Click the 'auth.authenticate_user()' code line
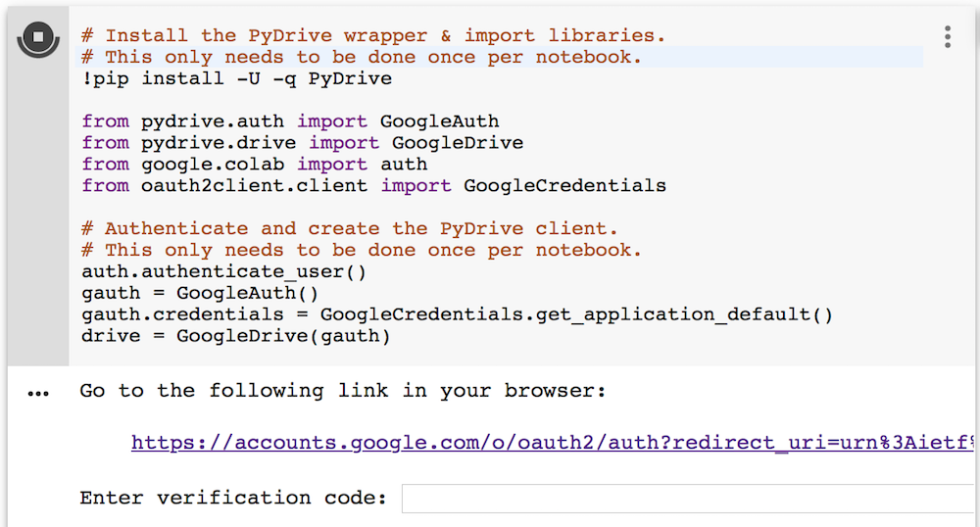Viewport: 980px width, 527px height. click(x=223, y=272)
